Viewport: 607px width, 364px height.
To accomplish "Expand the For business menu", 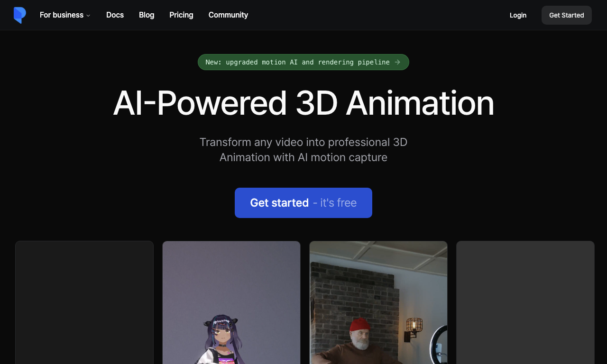I will point(65,15).
